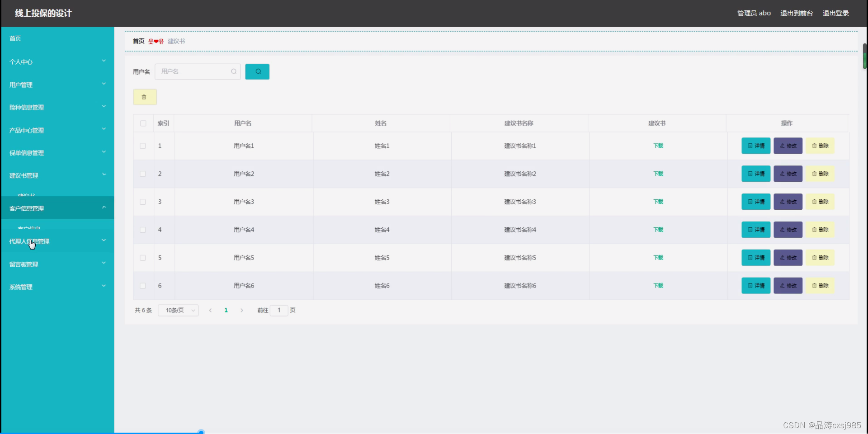Click the magnifier inside the 用户名 field
Image resolution: width=868 pixels, height=434 pixels.
234,71
